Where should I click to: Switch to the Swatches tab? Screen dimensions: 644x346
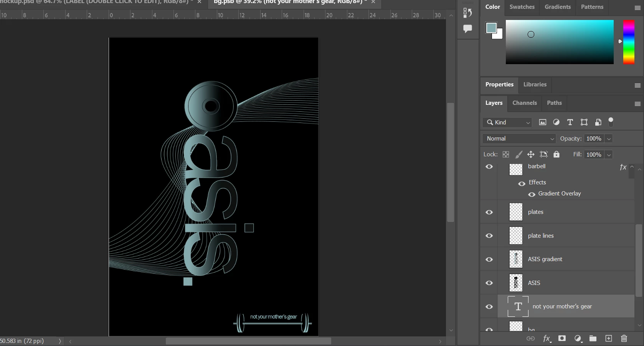[522, 7]
